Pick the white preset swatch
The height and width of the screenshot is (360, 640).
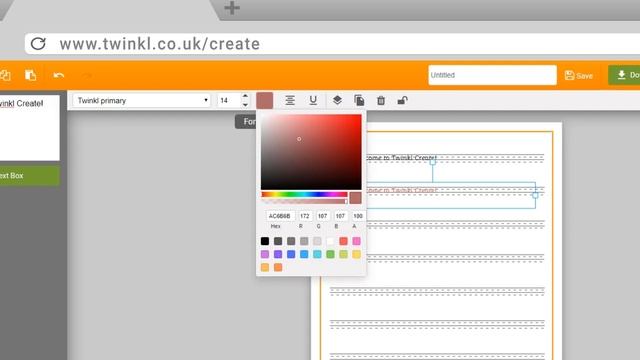330,241
